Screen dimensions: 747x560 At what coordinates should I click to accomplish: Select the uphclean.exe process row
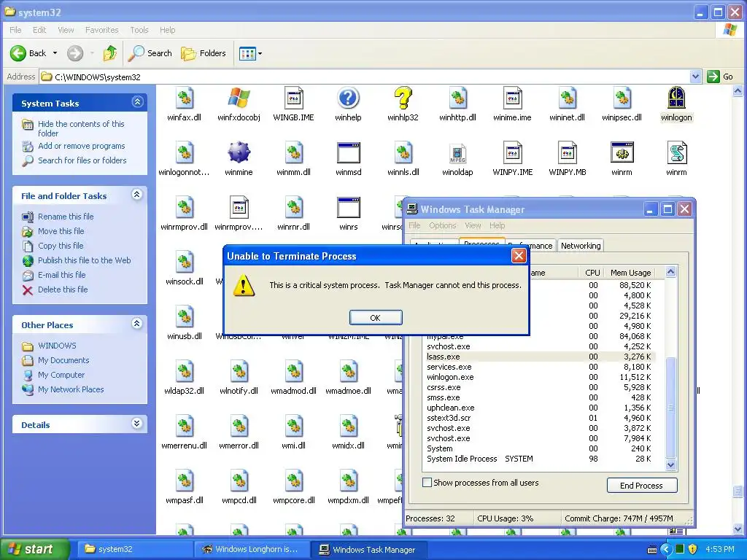point(541,408)
